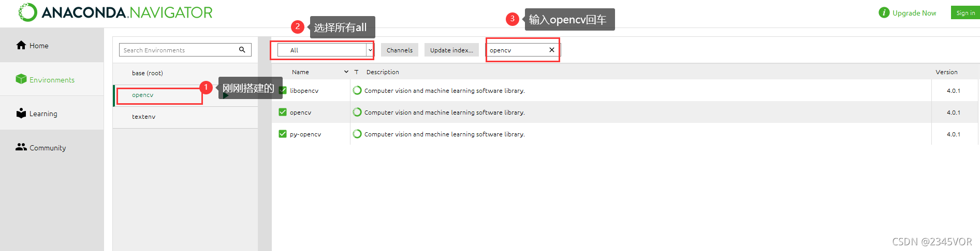This screenshot has height=251, width=980.
Task: Click the libopencv description text
Action: 445,90
